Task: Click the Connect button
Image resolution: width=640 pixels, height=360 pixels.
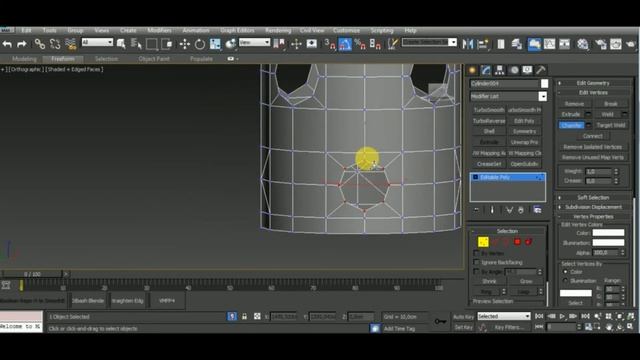Action: [593, 136]
